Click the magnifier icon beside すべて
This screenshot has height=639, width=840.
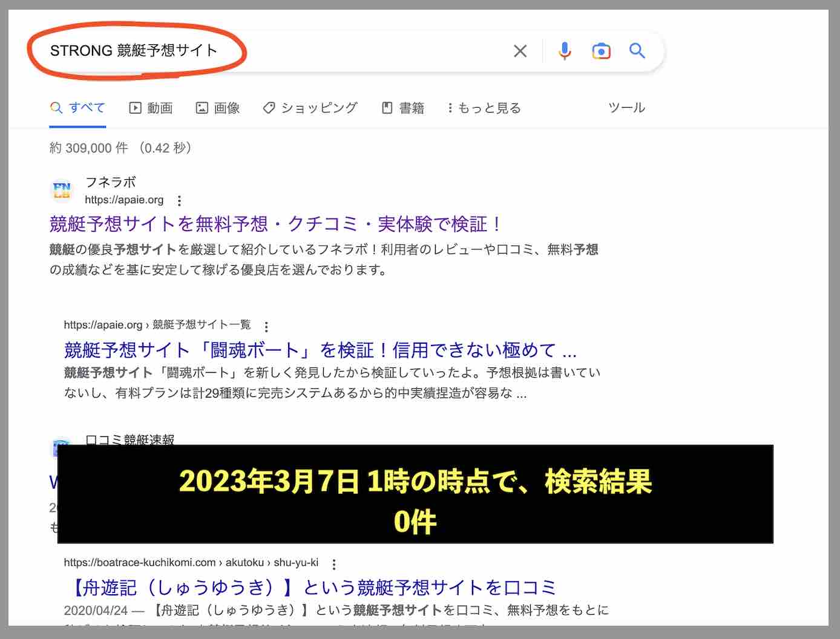pyautogui.click(x=56, y=108)
